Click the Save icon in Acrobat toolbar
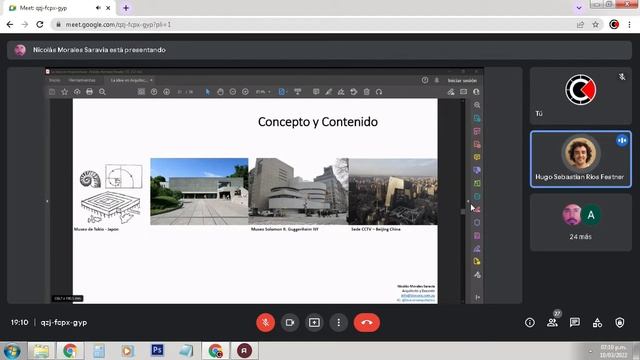 pyautogui.click(x=52, y=92)
